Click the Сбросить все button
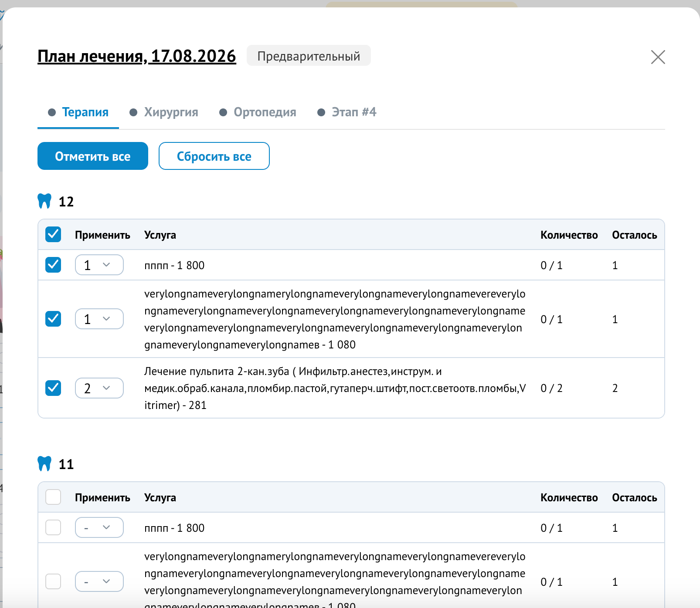This screenshot has height=608, width=700. tap(214, 156)
